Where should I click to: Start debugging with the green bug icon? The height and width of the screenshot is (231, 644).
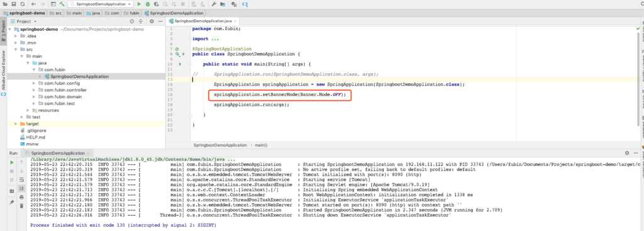(x=148, y=4)
